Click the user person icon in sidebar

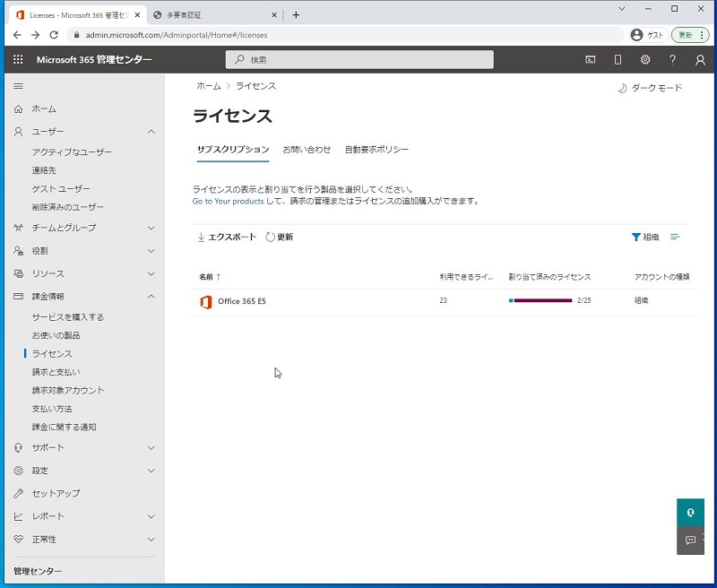pos(18,132)
